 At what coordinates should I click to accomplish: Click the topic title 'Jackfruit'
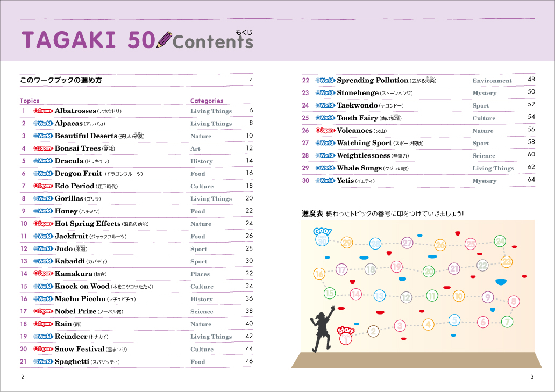[72, 236]
